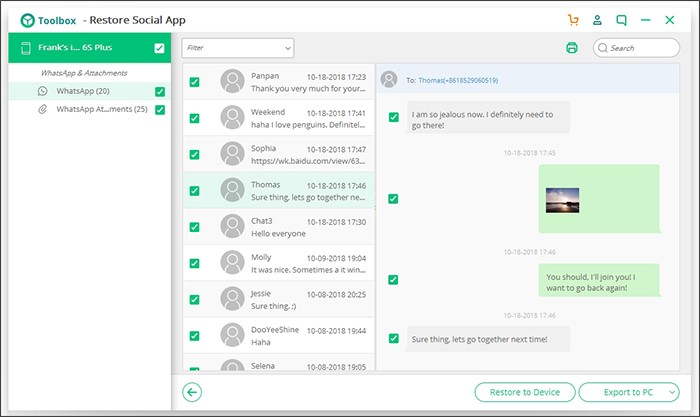Open the feedback chat icon
Screen dimensions: 700x417
(x=621, y=20)
